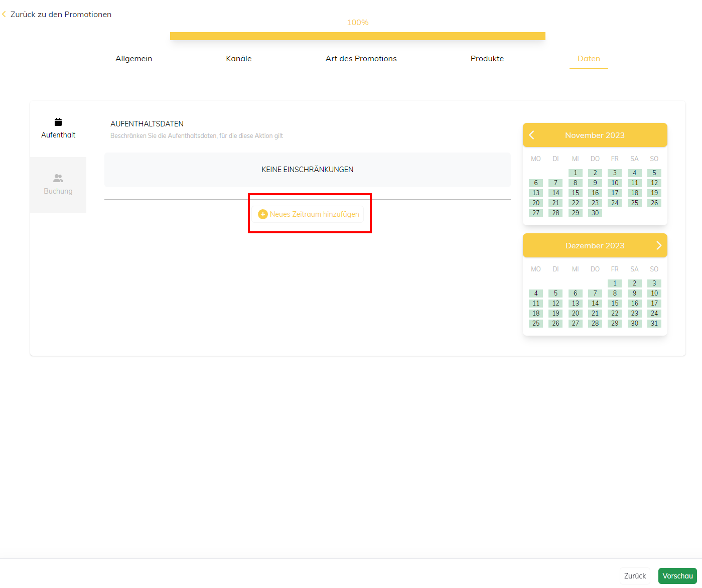Go to next month after Dezember 2023
Viewport: 702px width, 588px height.
pyautogui.click(x=658, y=245)
